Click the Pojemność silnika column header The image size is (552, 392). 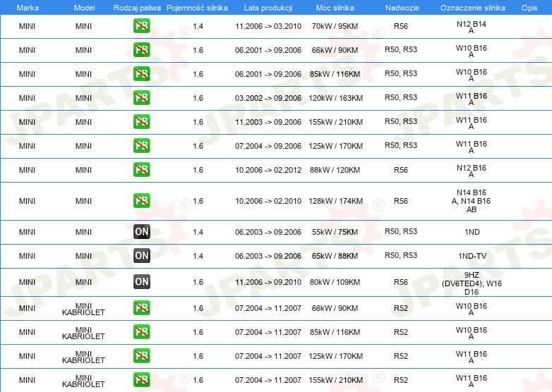tap(197, 8)
